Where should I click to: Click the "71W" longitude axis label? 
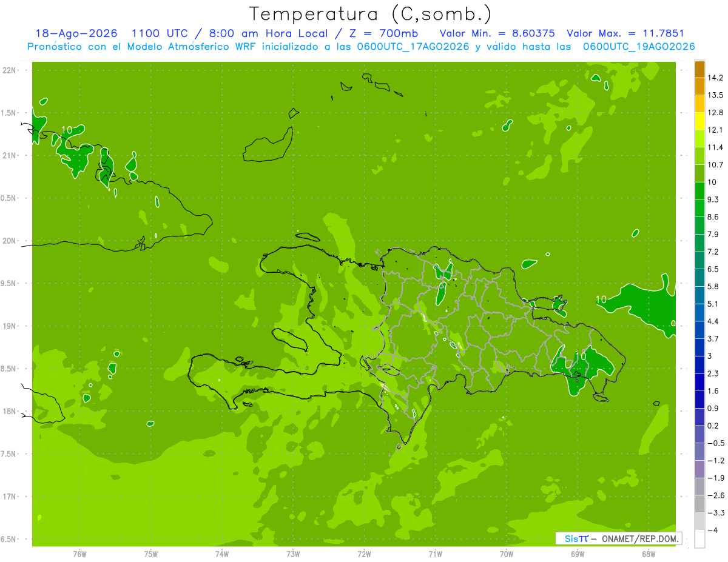(x=436, y=554)
